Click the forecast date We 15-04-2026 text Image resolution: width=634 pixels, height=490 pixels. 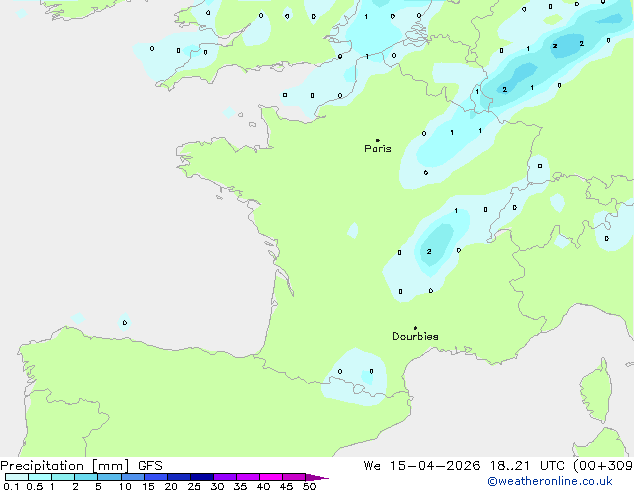(x=422, y=466)
